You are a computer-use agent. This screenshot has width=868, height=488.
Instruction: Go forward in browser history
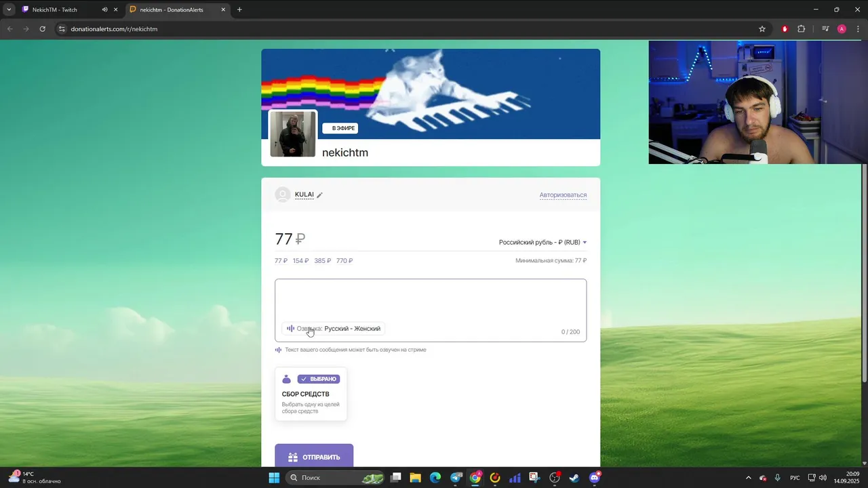(x=26, y=29)
